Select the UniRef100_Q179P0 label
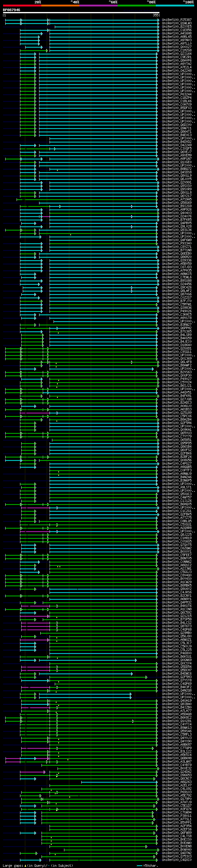This screenshot has width=197, height=868. tap(177, 799)
